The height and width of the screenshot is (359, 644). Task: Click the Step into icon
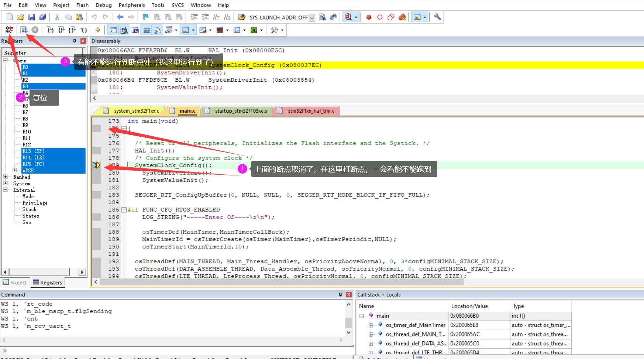click(x=51, y=30)
